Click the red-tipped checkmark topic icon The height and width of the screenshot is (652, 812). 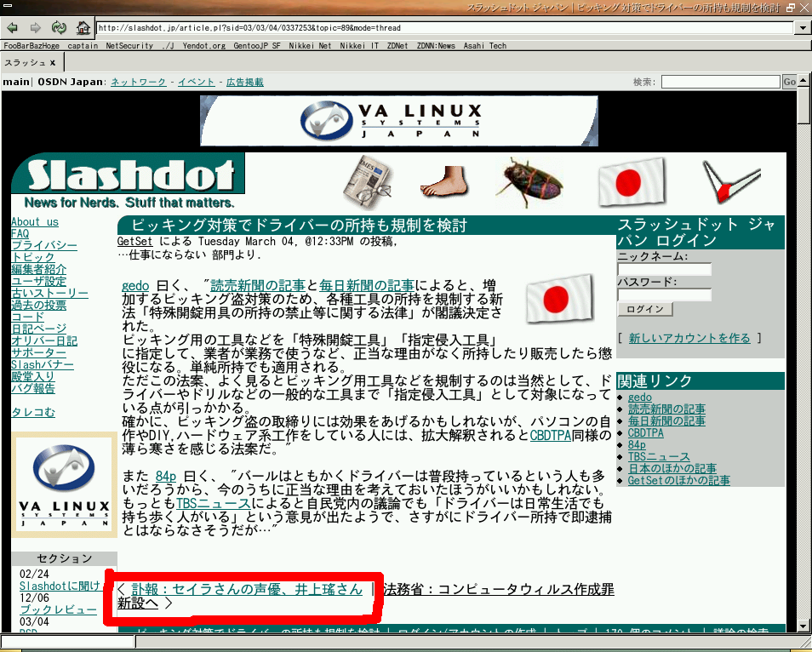(x=730, y=182)
